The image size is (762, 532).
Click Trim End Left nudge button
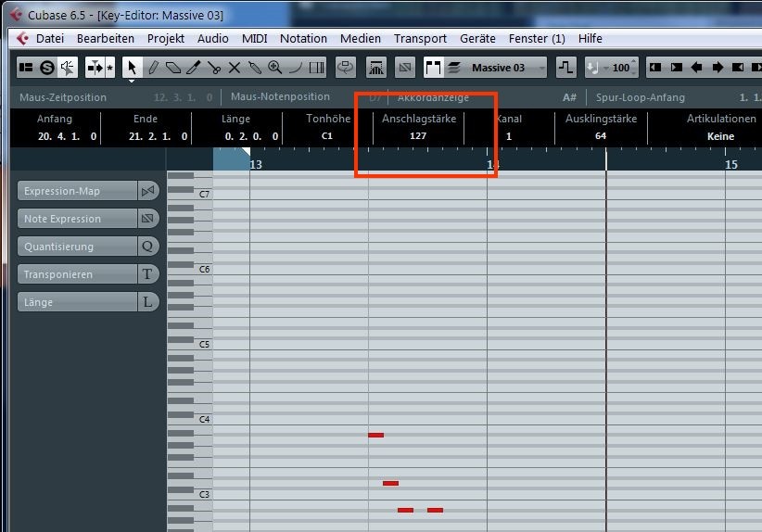(738, 68)
